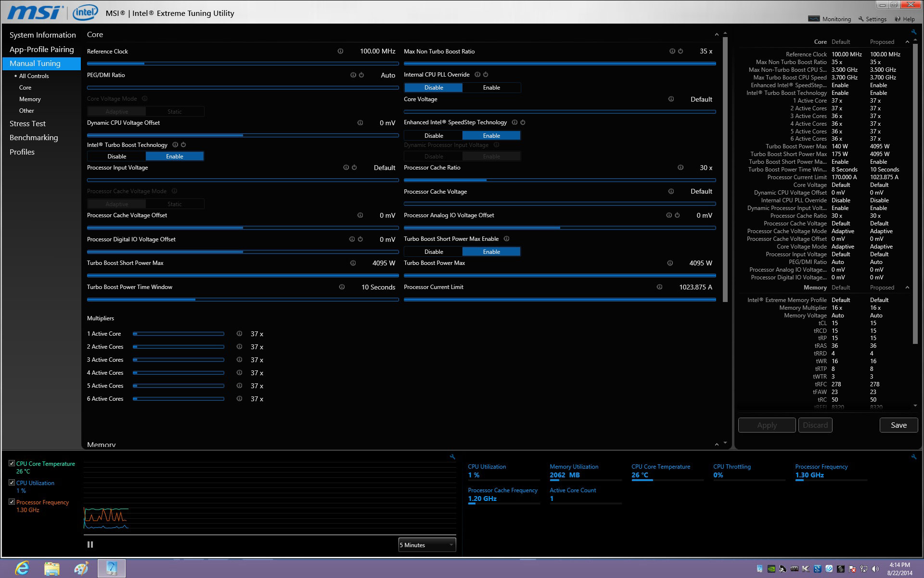
Task: Click the Reference Clock info icon
Action: tap(340, 51)
